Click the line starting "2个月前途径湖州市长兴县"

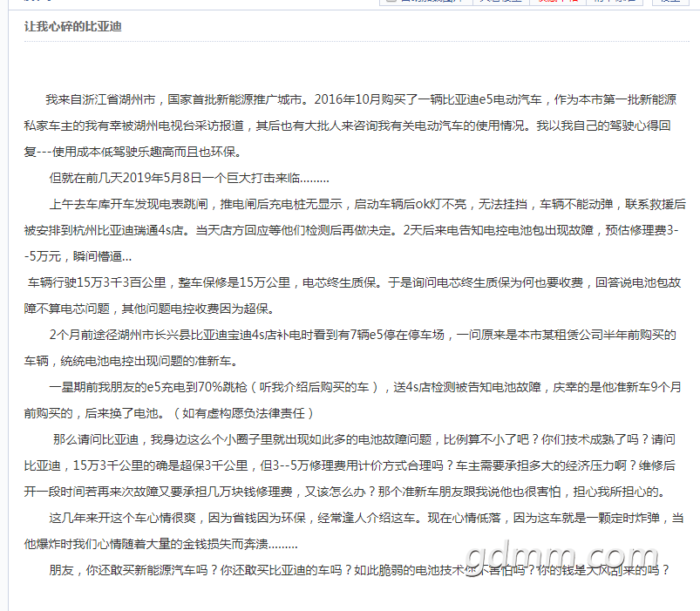363,335
